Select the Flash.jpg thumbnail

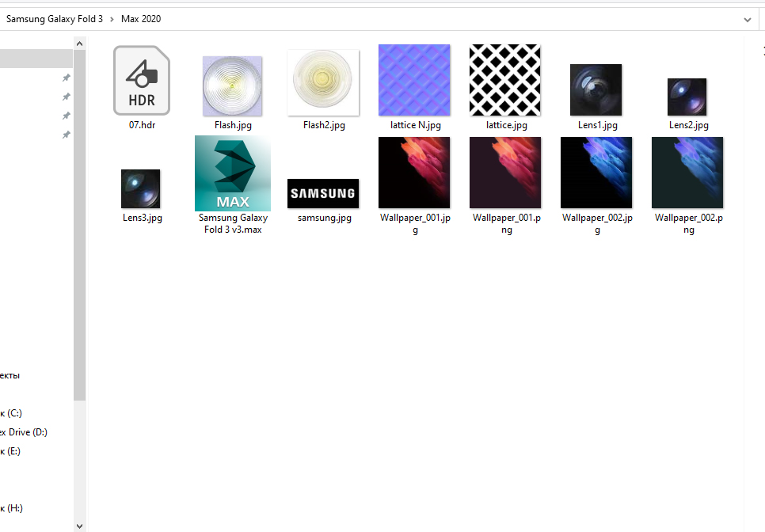click(x=232, y=85)
